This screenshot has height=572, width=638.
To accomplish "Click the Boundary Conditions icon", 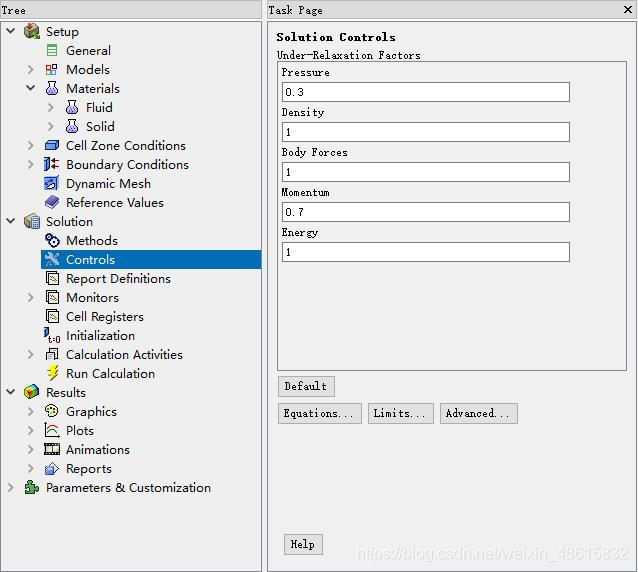I will click(x=52, y=165).
